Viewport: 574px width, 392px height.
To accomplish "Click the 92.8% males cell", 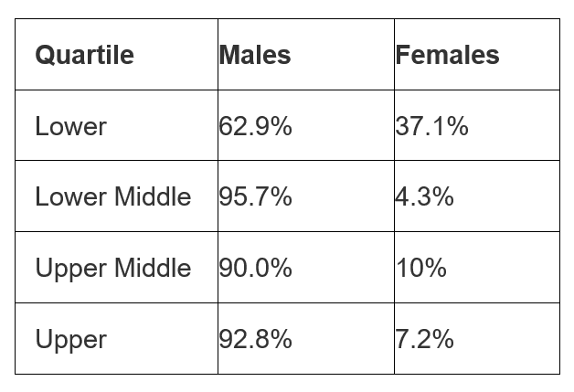I will (x=256, y=340).
